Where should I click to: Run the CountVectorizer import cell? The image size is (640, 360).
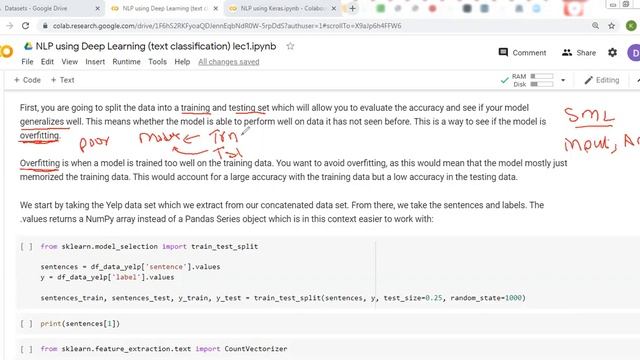click(x=27, y=349)
